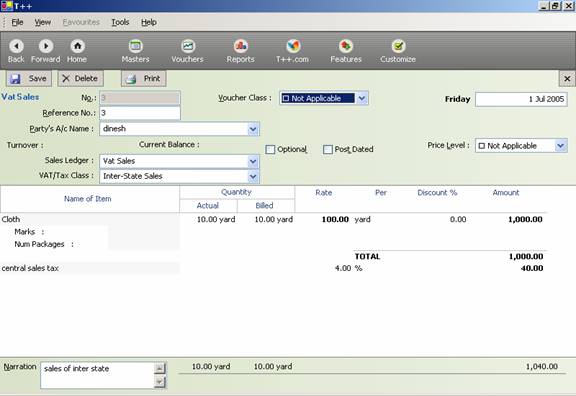Expand the Price Level dropdown arrow
Viewport: 576px width, 396px height.
[561, 146]
